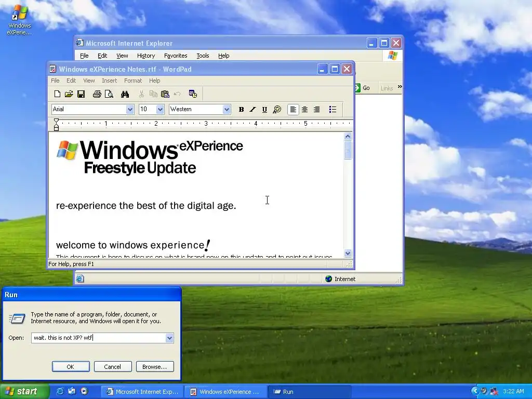
Task: Toggle italic formatting
Action: (x=253, y=109)
